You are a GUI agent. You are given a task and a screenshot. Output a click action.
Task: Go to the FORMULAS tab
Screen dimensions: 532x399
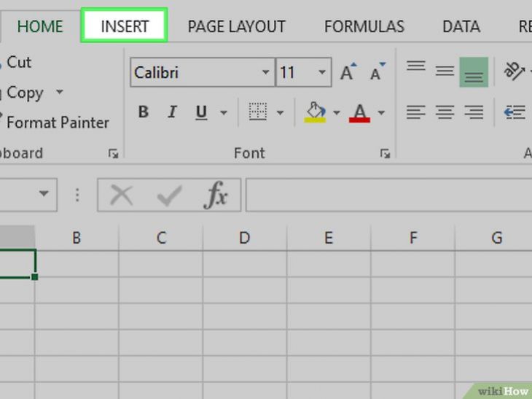364,26
